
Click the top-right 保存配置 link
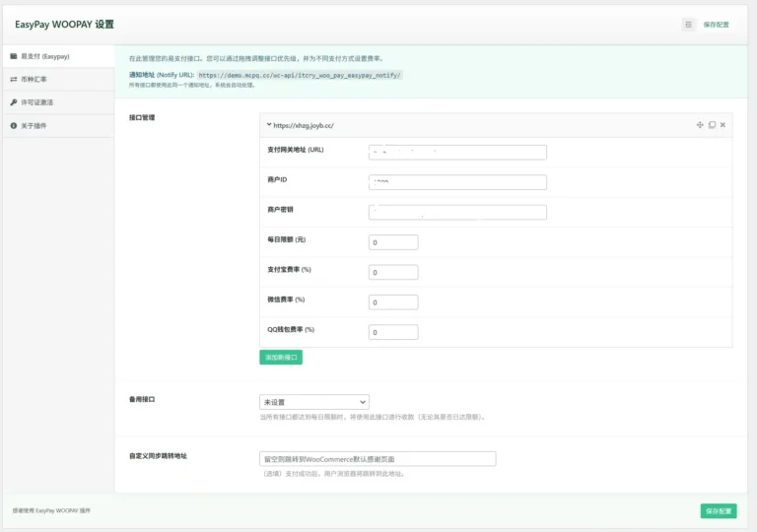coord(717,25)
